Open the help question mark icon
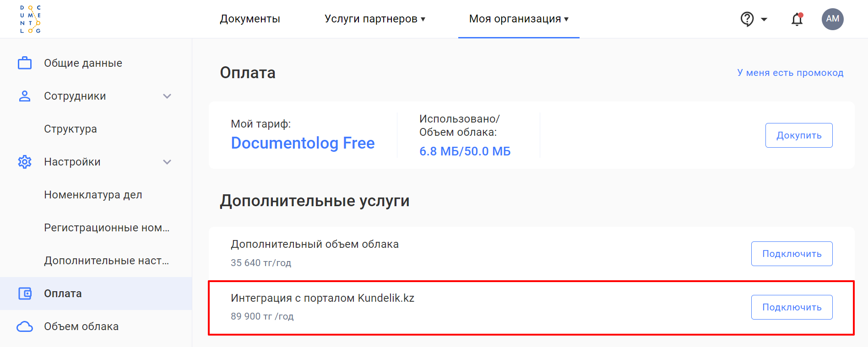Image resolution: width=868 pixels, height=347 pixels. click(x=747, y=19)
